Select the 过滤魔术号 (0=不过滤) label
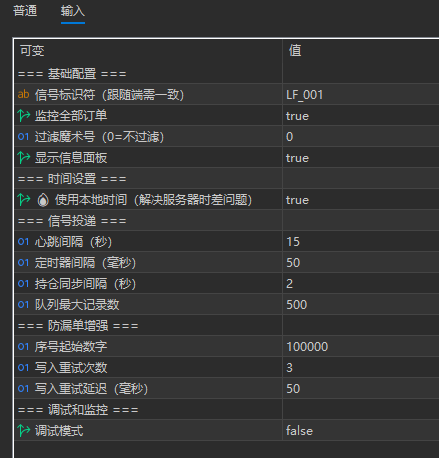Viewport: 439px width, 458px height. [x=99, y=137]
